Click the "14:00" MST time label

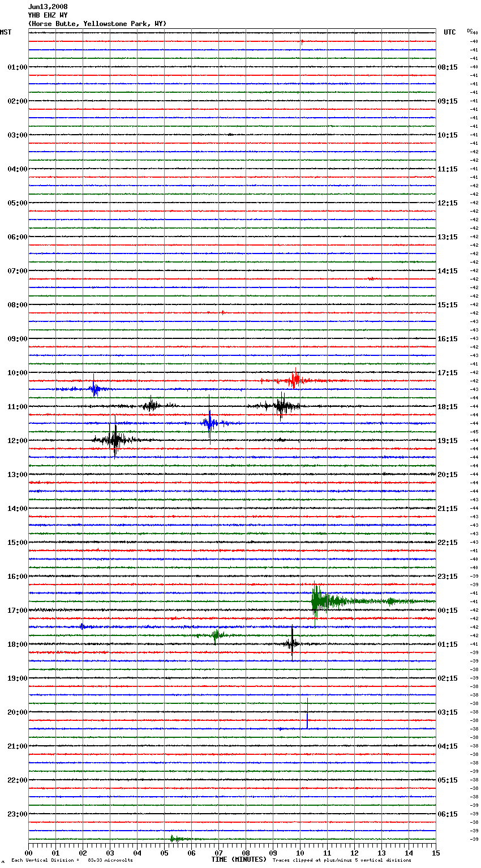coord(18,509)
